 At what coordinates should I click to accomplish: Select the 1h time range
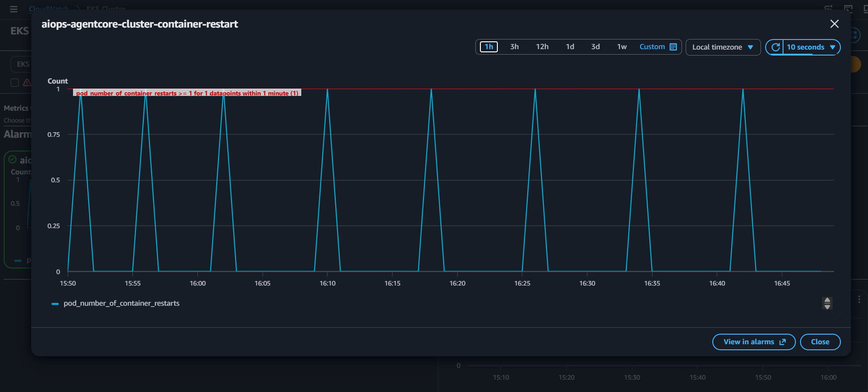pos(489,47)
